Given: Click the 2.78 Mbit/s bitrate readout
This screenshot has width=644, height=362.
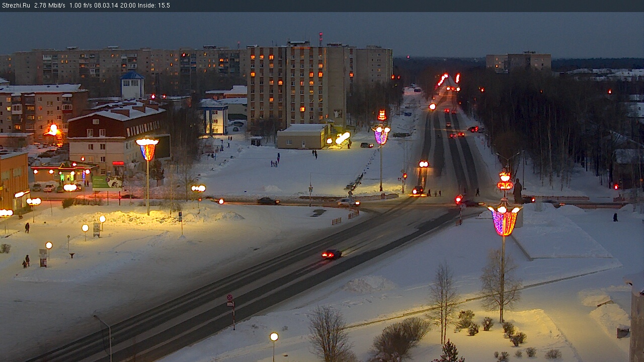Looking at the screenshot, I should 50,6.
